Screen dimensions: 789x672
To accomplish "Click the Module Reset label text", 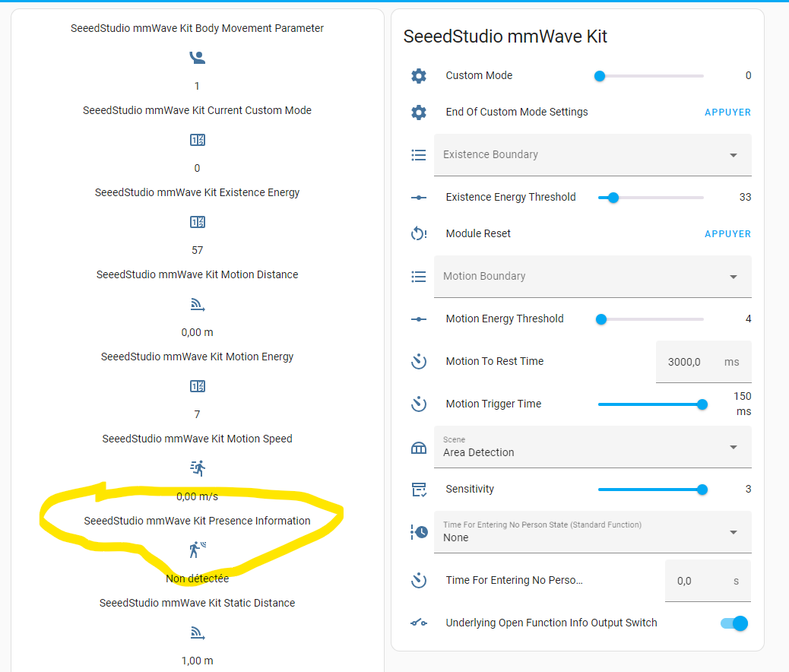I will coord(478,233).
